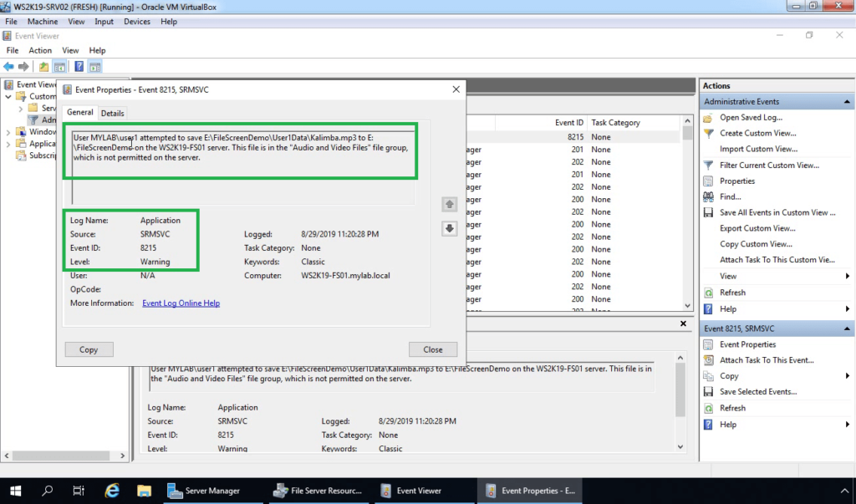Click the next event down-arrow button

click(449, 228)
